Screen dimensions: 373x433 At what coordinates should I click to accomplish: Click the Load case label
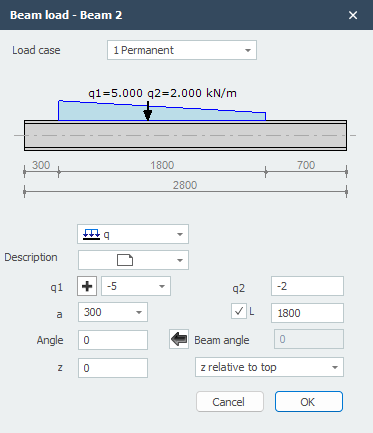(x=36, y=50)
